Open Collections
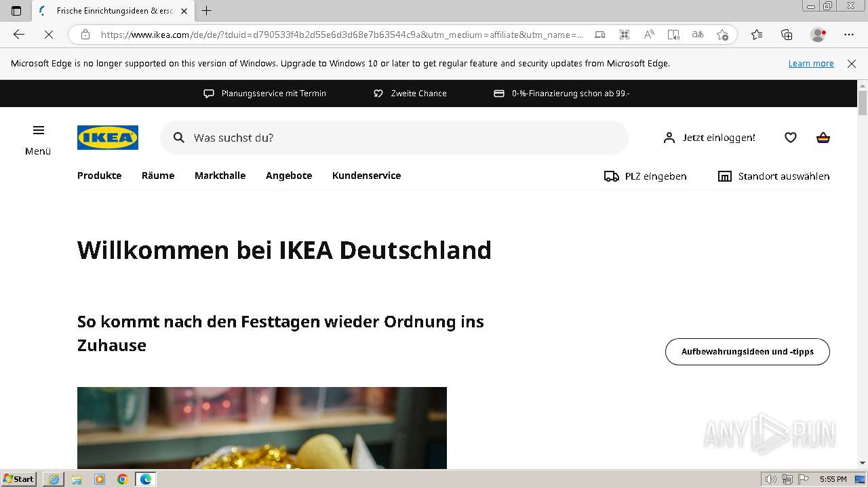The image size is (868, 488). 787,35
